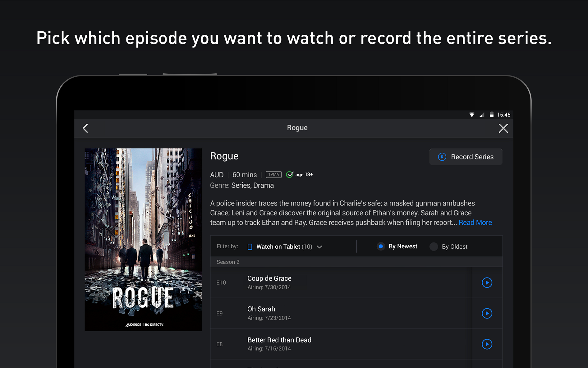Select By Newest sort option
The height and width of the screenshot is (368, 588).
point(381,246)
